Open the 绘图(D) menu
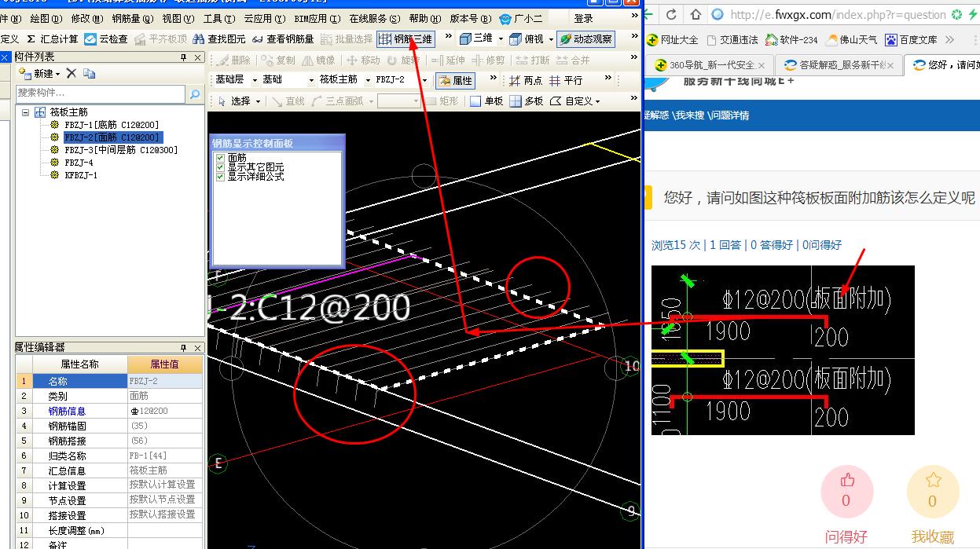980x549 pixels. [x=46, y=18]
